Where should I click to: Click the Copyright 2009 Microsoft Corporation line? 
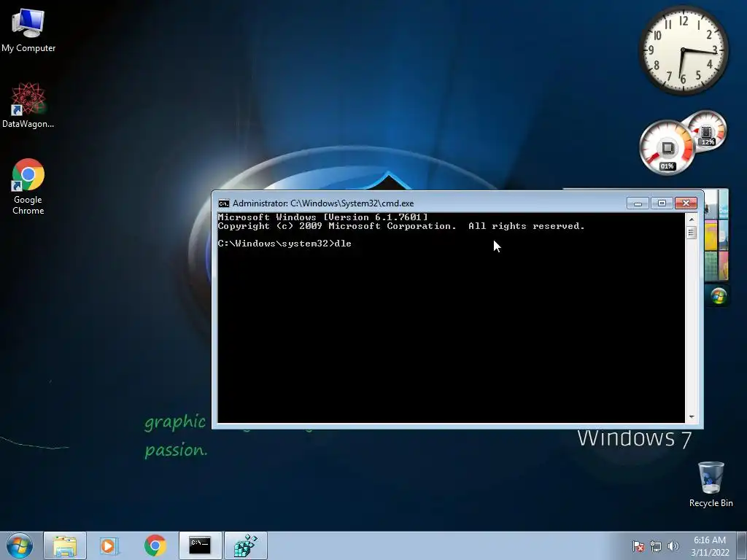(x=401, y=226)
